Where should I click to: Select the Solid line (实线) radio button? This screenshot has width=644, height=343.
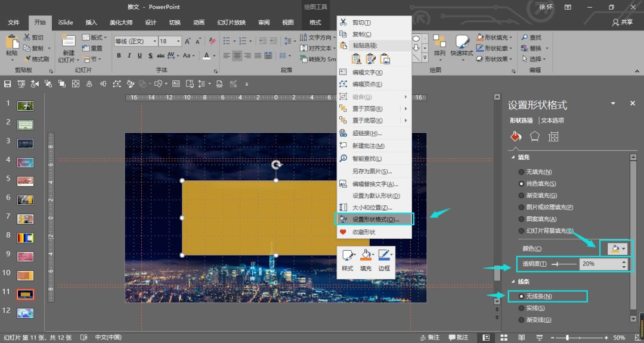pos(522,308)
